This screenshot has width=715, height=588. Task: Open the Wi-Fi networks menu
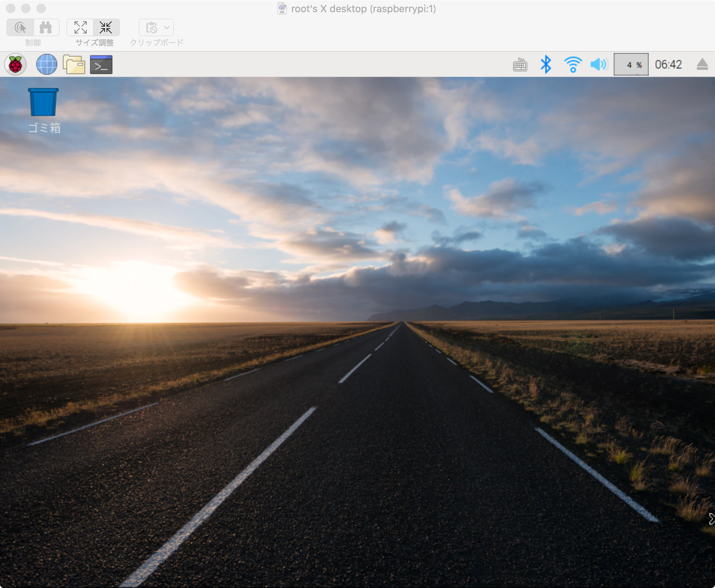573,64
